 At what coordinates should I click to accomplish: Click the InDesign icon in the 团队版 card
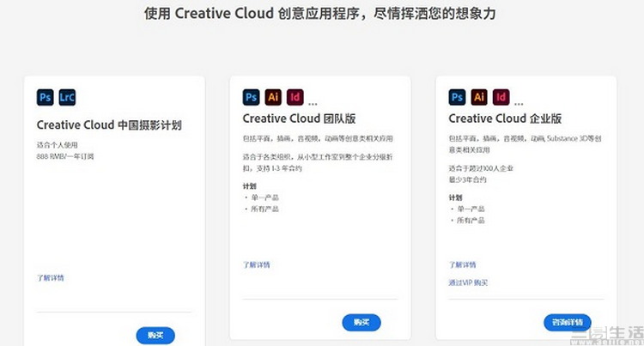point(295,97)
